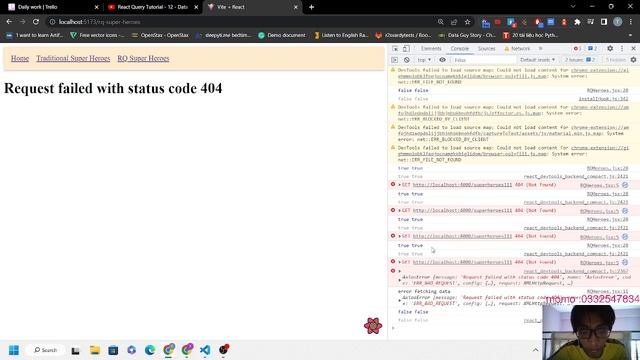Open the Default levels dropdown
640x360 pixels.
pos(538,60)
